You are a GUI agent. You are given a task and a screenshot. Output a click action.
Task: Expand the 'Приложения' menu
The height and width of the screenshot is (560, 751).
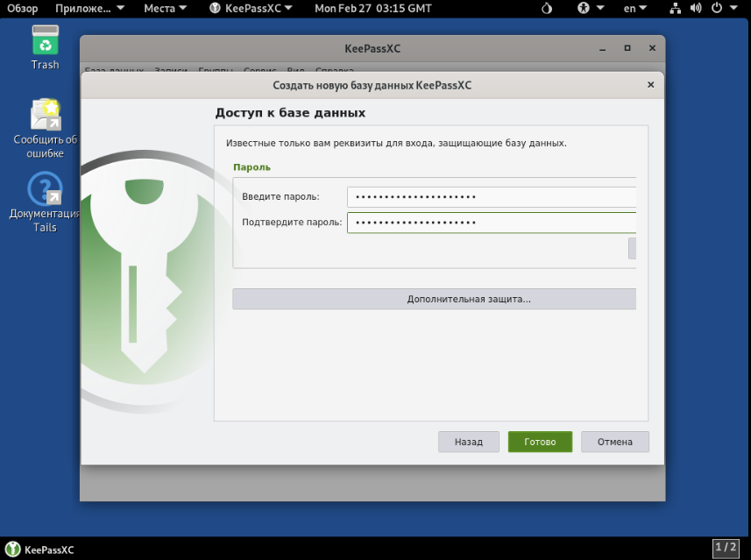click(89, 9)
